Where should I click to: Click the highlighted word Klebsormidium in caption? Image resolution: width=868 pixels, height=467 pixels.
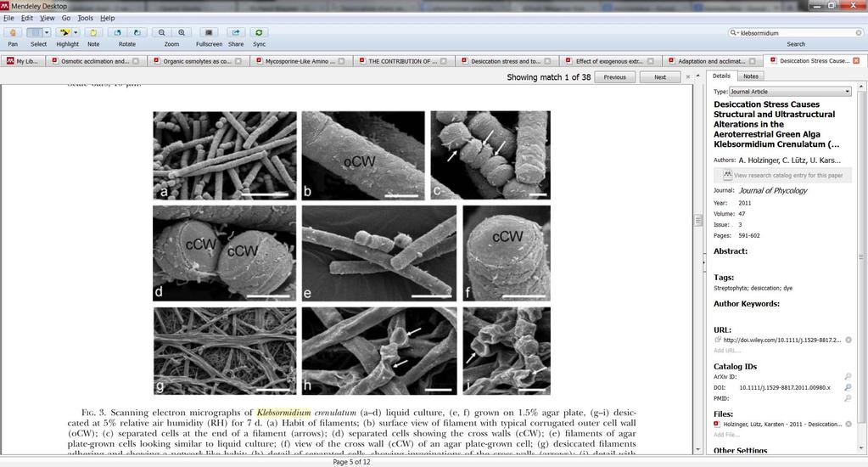283,413
